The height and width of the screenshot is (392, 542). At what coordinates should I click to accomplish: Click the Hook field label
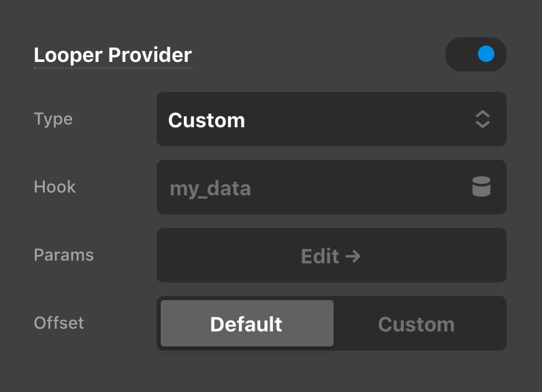tap(54, 187)
